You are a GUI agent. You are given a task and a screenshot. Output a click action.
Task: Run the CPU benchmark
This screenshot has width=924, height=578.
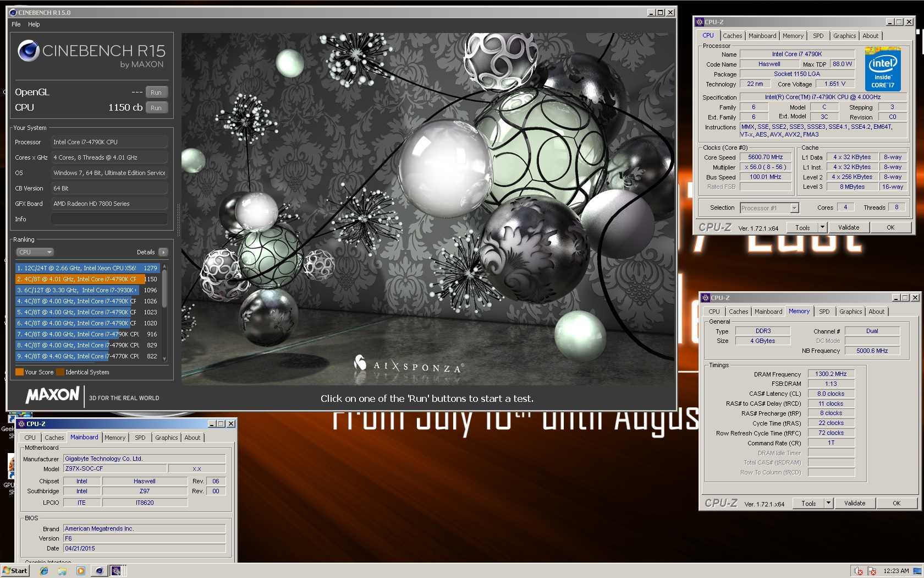pyautogui.click(x=156, y=108)
